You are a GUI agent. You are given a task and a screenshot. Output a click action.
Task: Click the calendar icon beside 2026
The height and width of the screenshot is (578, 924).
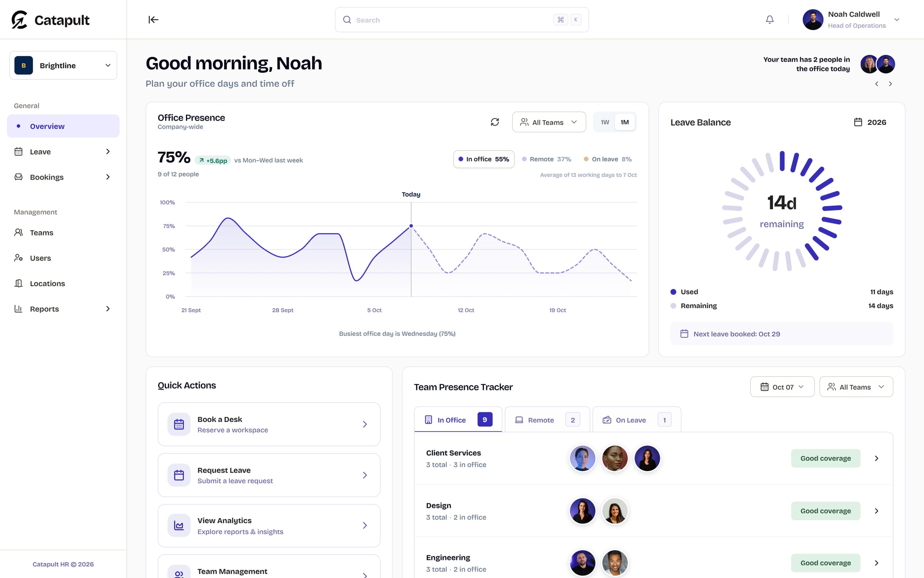[x=858, y=122]
